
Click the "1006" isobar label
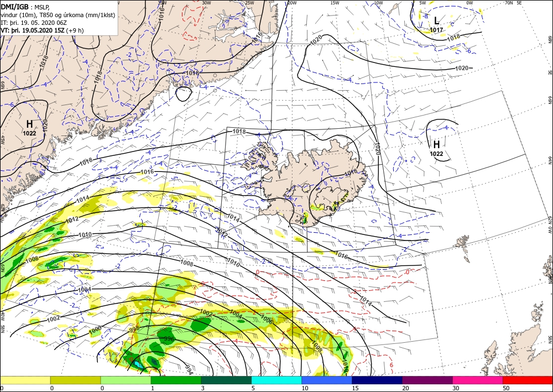(267, 319)
